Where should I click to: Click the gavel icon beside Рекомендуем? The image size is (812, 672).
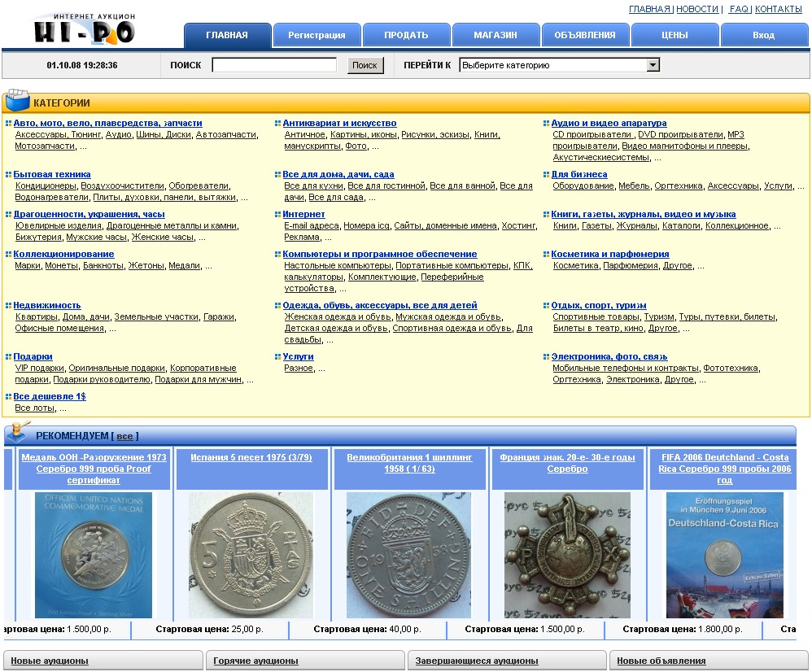coord(18,434)
